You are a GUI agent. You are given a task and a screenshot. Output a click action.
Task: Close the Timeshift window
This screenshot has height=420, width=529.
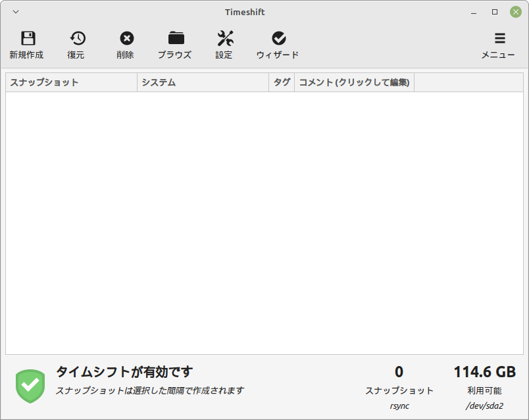[x=515, y=12]
